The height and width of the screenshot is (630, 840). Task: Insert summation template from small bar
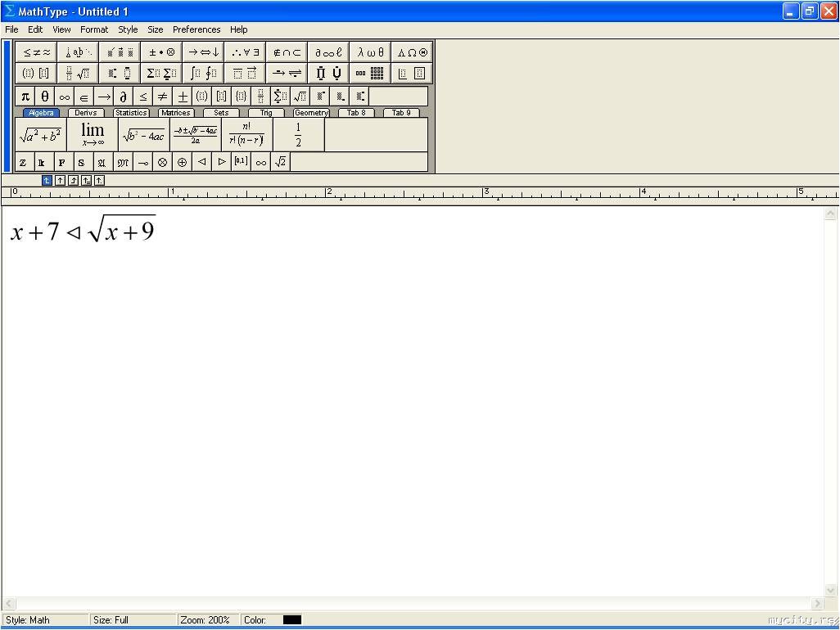[x=281, y=97]
